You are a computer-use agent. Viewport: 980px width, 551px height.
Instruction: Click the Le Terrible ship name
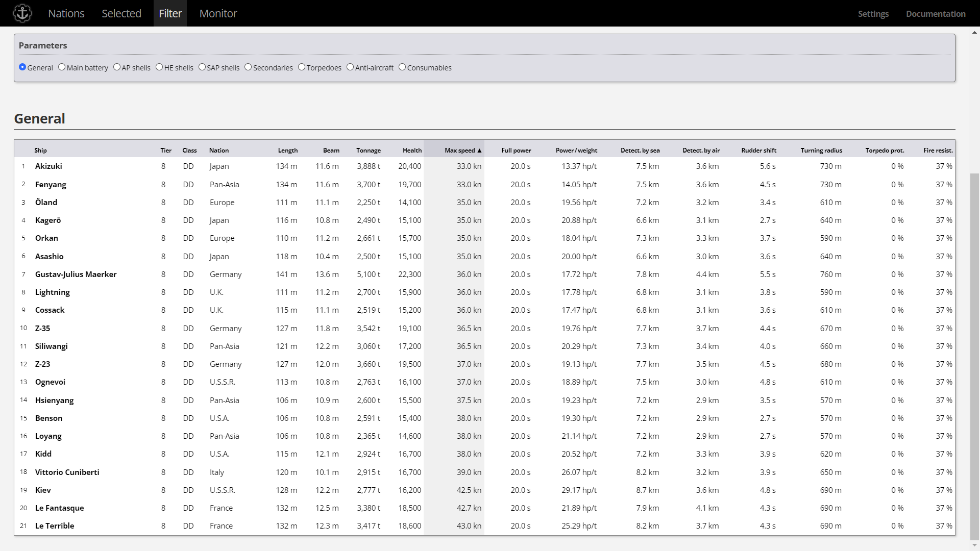pos(55,525)
